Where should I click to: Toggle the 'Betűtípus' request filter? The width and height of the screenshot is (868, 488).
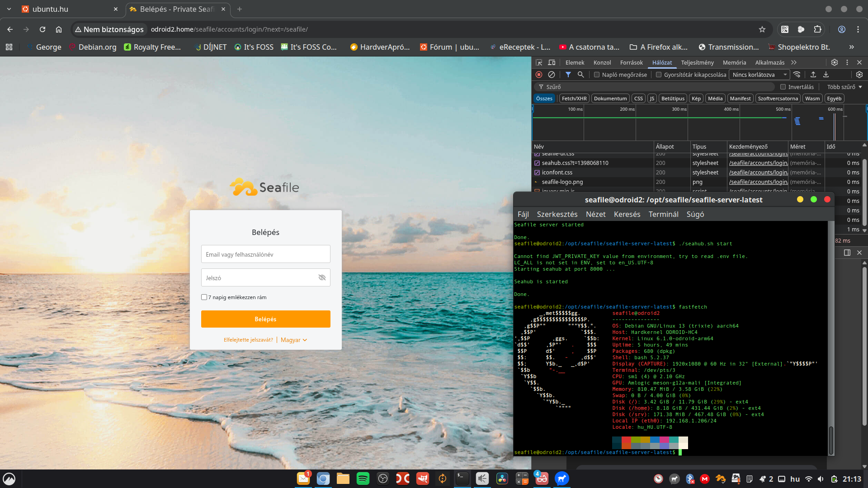pos(673,99)
